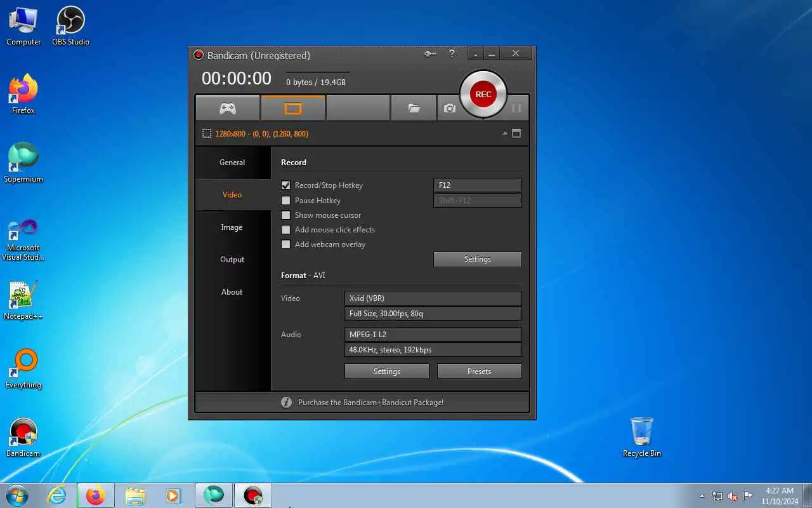This screenshot has height=508, width=812.
Task: Launch Internet Explorer from taskbar
Action: click(57, 495)
